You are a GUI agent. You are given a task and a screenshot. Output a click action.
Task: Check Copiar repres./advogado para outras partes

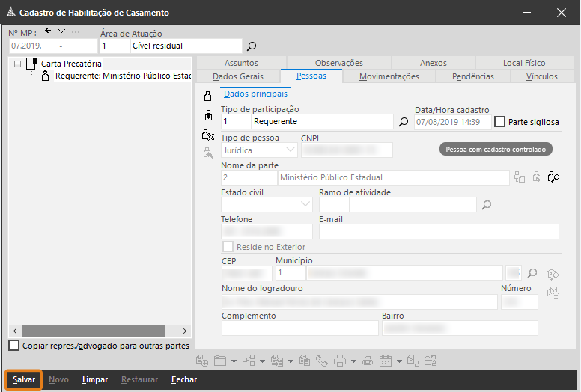tap(14, 346)
